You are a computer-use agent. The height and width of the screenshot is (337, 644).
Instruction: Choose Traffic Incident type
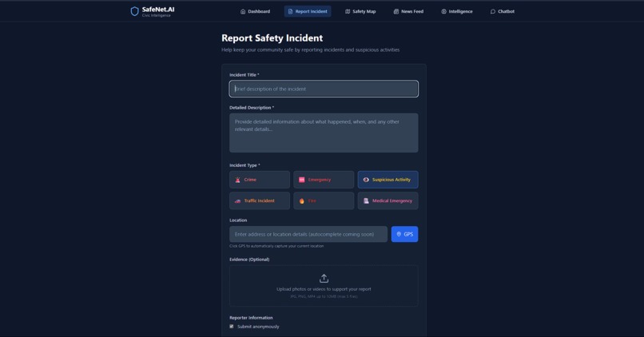click(260, 201)
